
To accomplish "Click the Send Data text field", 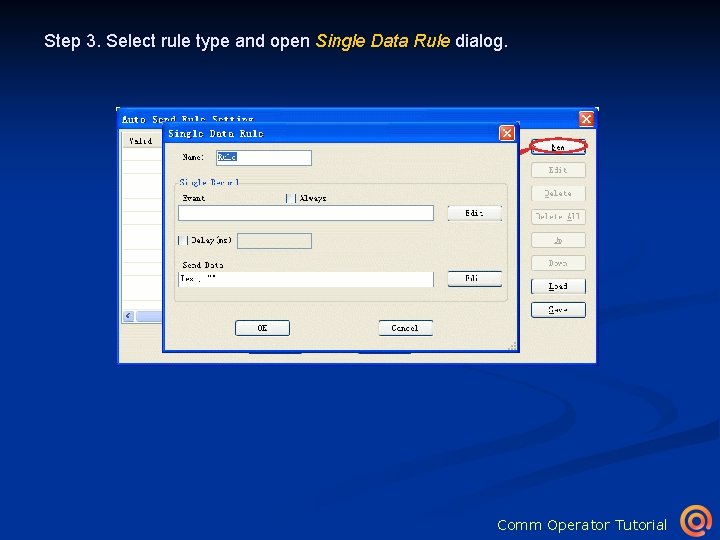I will pyautogui.click(x=306, y=279).
